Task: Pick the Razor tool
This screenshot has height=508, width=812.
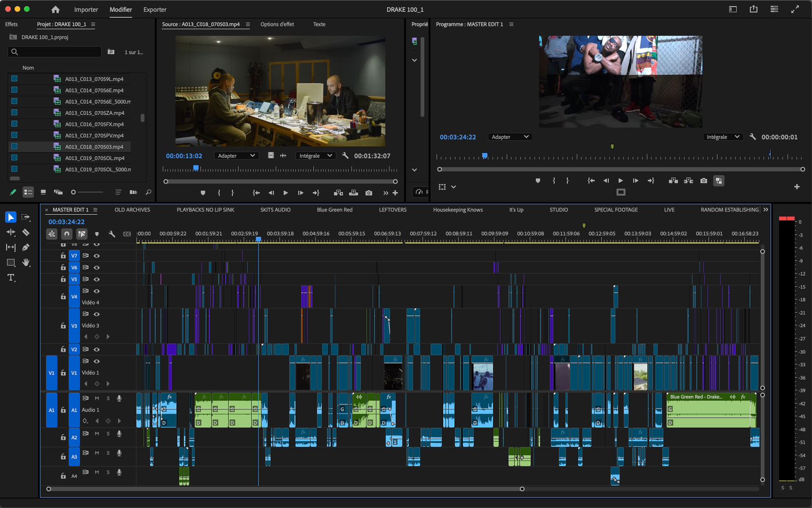Action: point(26,232)
